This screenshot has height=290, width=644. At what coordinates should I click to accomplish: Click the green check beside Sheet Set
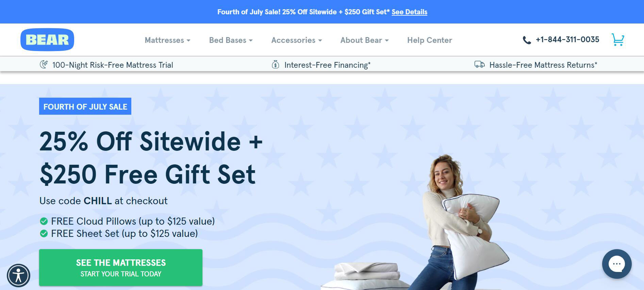coord(44,233)
